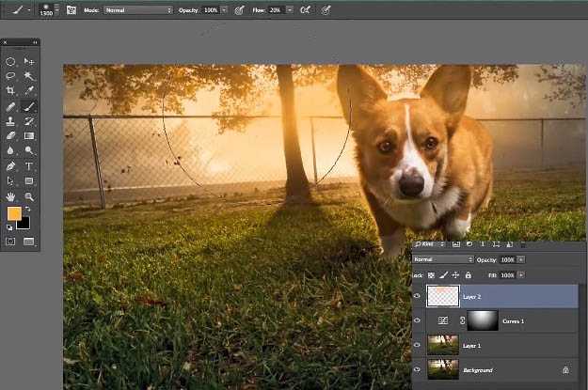
Task: Open the Brush Preset picker showing 1300
Action: pos(47,9)
